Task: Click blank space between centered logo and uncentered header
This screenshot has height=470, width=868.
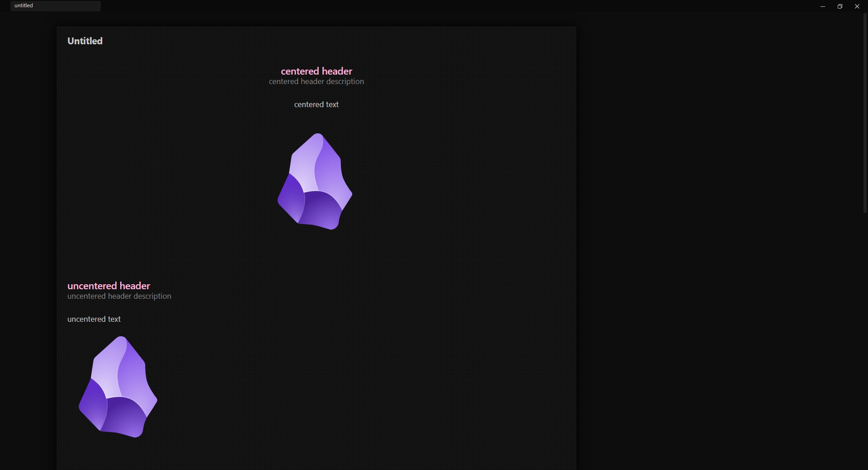Action: tap(316, 255)
